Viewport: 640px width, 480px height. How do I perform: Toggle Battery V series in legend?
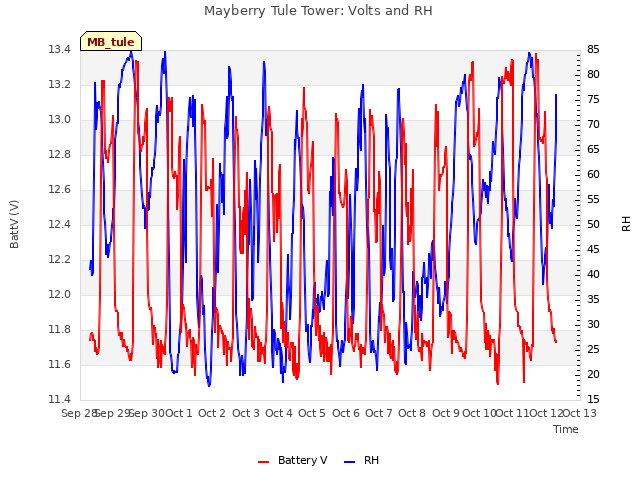coord(293,460)
